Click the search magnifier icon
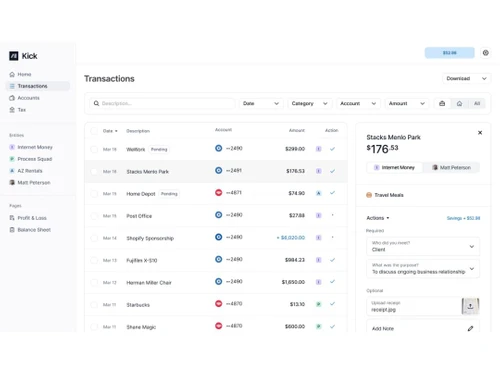 coord(96,103)
